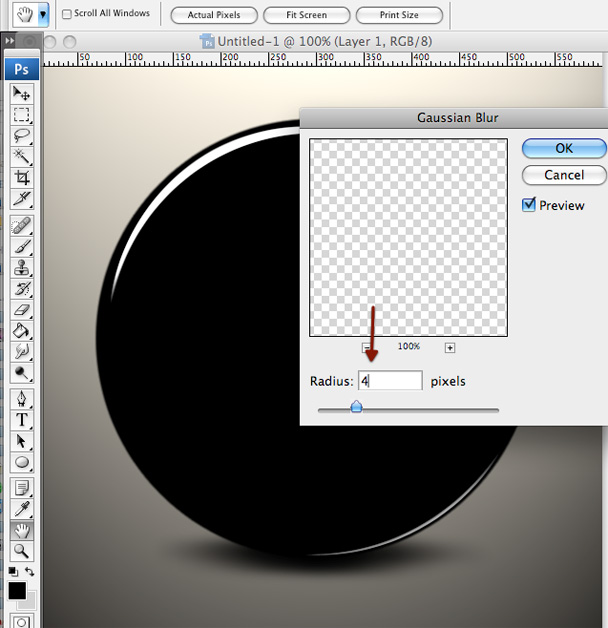Uncheck the Preview checkbox
Screen dimensions: 608x628
click(x=528, y=205)
